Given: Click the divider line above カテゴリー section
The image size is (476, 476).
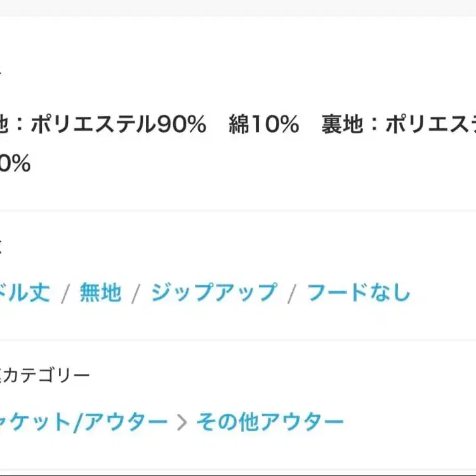Looking at the screenshot, I should pos(238,340).
